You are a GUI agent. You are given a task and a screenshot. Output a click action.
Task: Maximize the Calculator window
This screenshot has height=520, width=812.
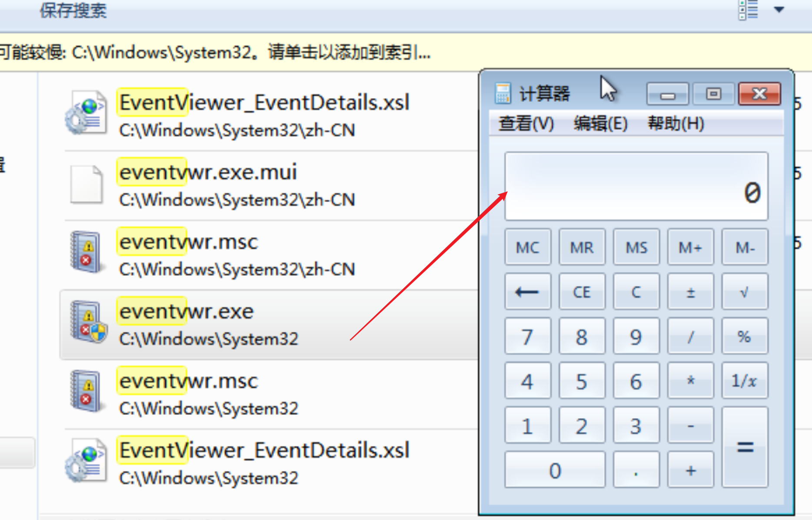tap(714, 94)
